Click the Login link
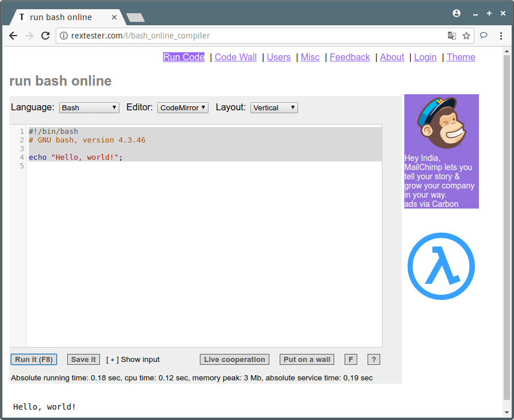 tap(425, 57)
